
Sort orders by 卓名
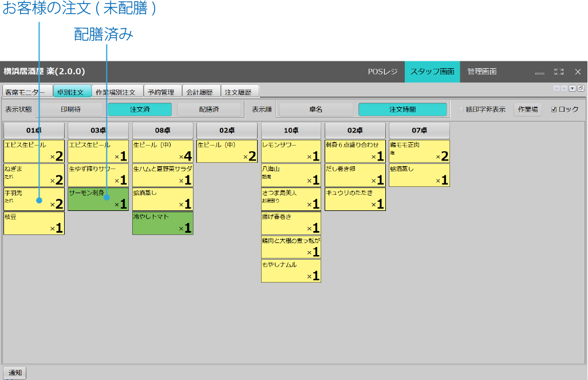click(315, 109)
